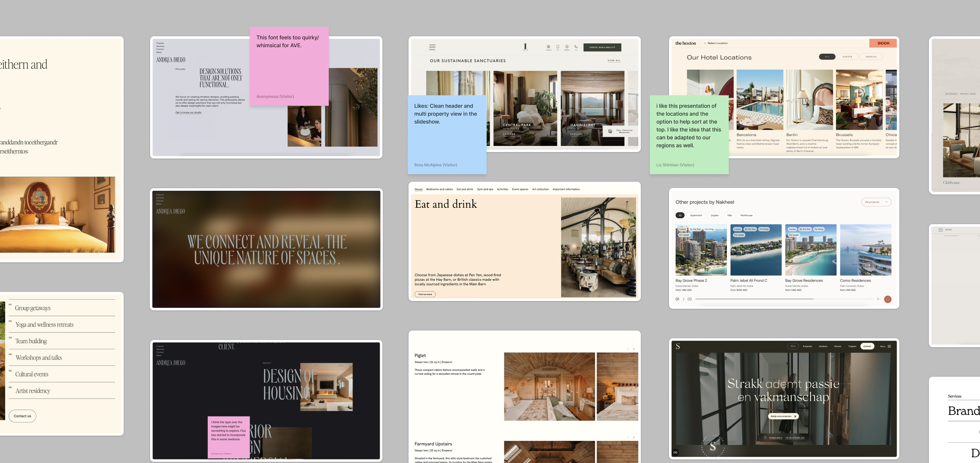Click the globe Language icon
The width and height of the screenshot is (980, 463).
[548, 47]
